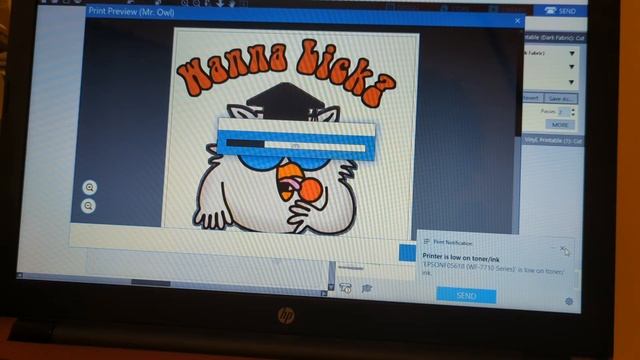Click the print progress bar

point(296,145)
